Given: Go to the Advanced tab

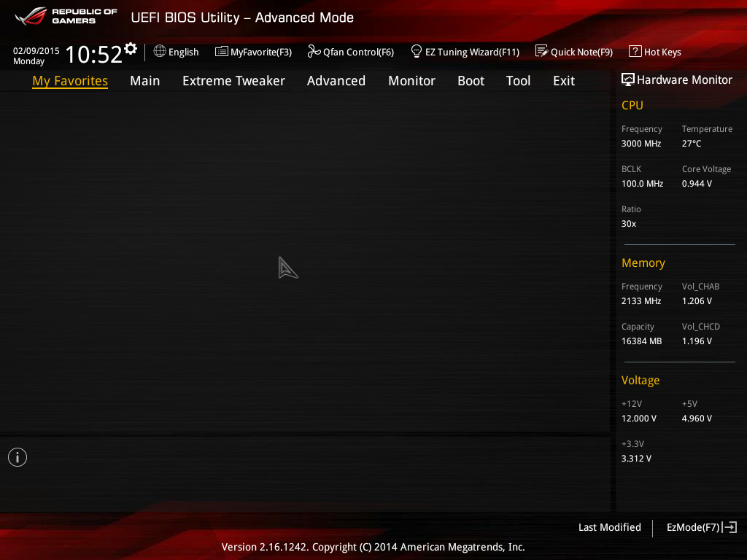Looking at the screenshot, I should point(336,81).
